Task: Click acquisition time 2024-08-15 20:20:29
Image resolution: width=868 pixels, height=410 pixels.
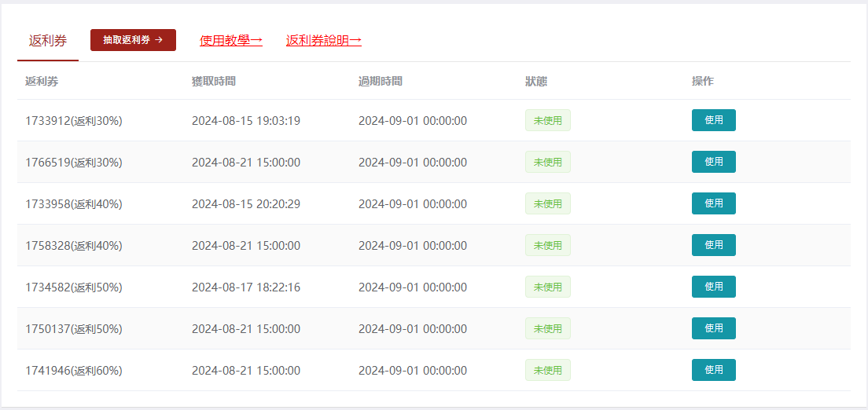Action: [x=245, y=204]
